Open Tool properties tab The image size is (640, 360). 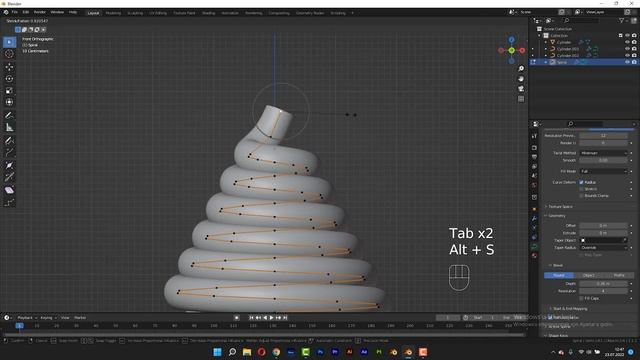coord(534,136)
